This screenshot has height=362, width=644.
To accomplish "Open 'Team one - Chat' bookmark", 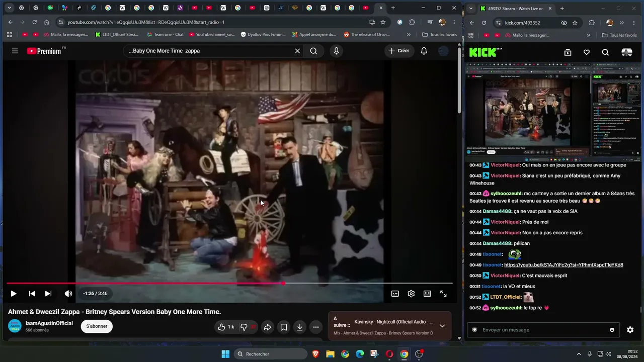I will coord(165,35).
